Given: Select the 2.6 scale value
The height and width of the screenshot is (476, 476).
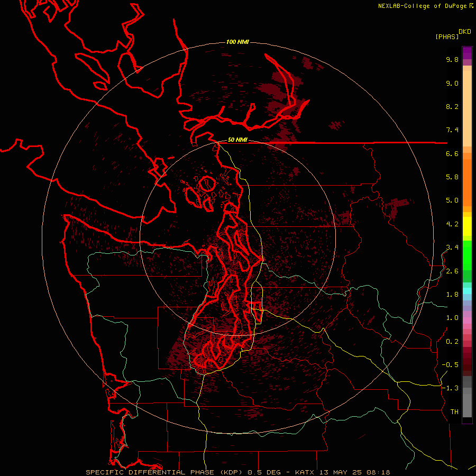Looking at the screenshot, I should (x=452, y=271).
